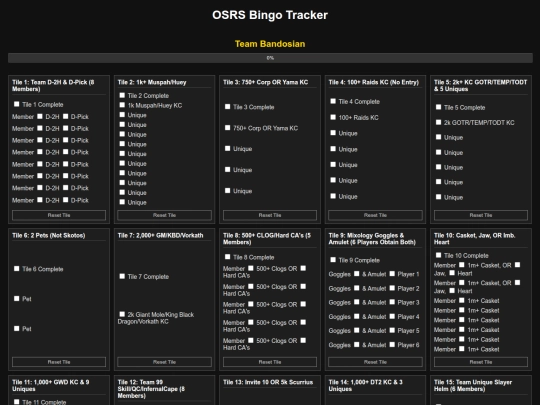This screenshot has height=405, width=540.
Task: Tick the checkbox just before Player 4 label
Action: pos(392,316)
